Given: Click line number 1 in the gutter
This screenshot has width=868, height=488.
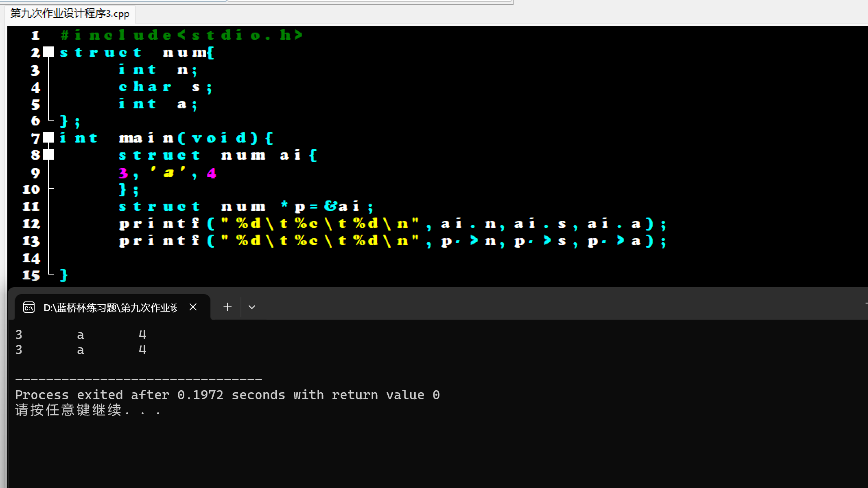Looking at the screenshot, I should click(x=35, y=35).
